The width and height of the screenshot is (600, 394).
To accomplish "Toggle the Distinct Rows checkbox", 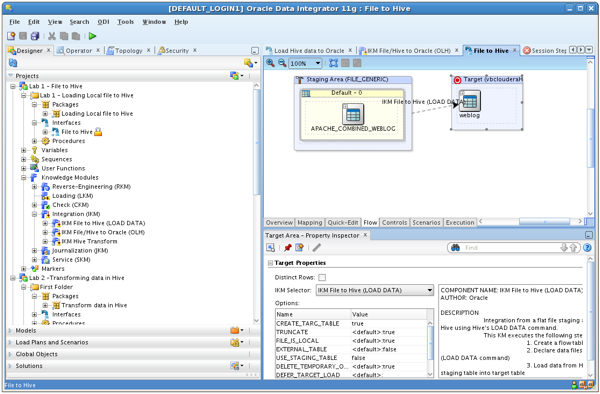I will pos(322,277).
